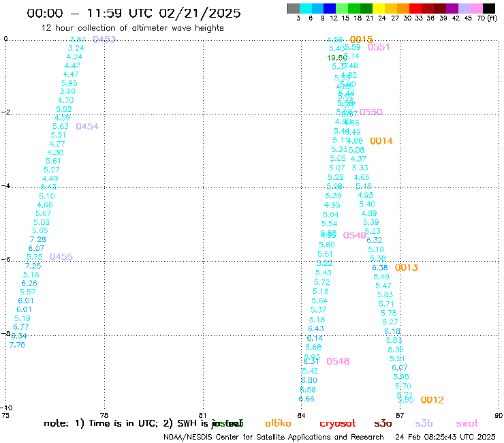
Task: Click the '70 (ft)' legend label
Action: tap(487, 18)
